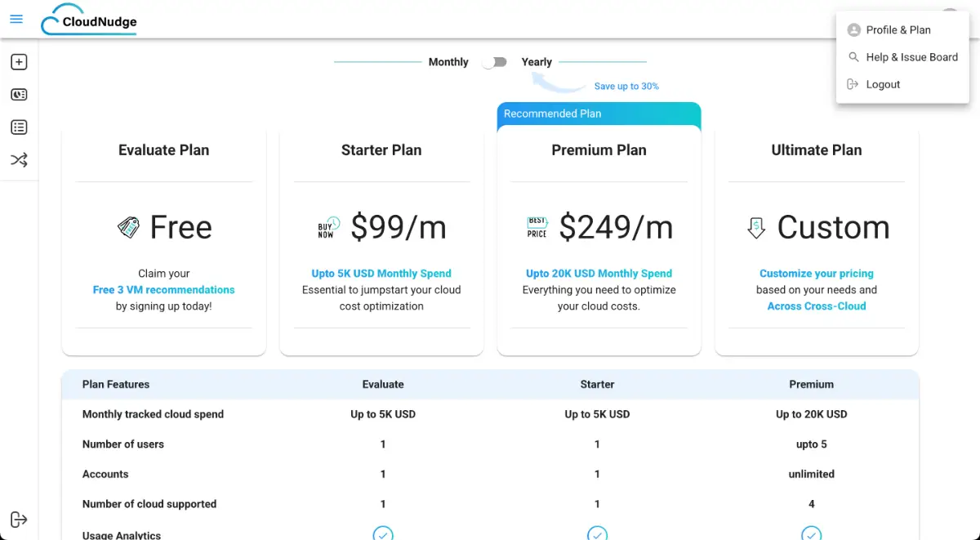
Task: Click the Best Price icon on Premium Plan
Action: [x=537, y=228]
